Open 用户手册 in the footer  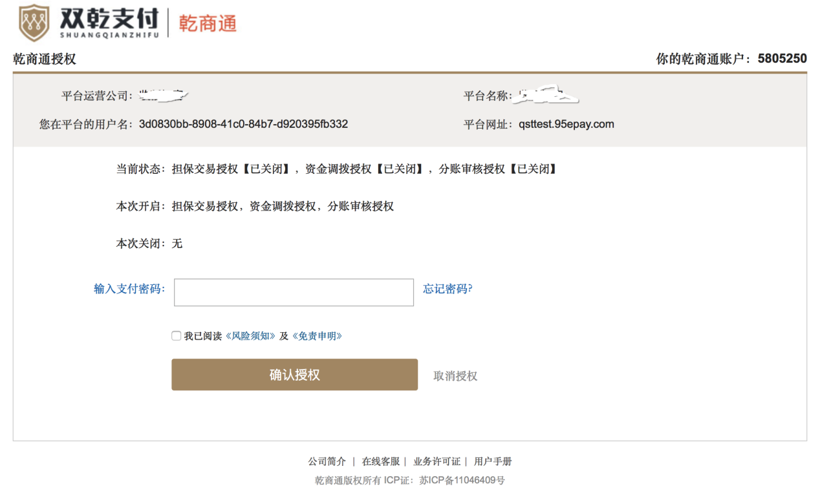click(493, 461)
